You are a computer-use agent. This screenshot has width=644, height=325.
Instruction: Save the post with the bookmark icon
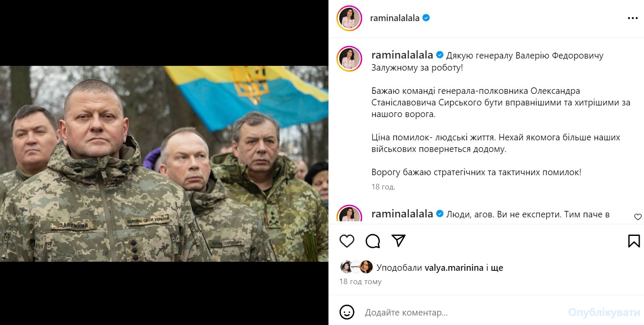point(634,241)
